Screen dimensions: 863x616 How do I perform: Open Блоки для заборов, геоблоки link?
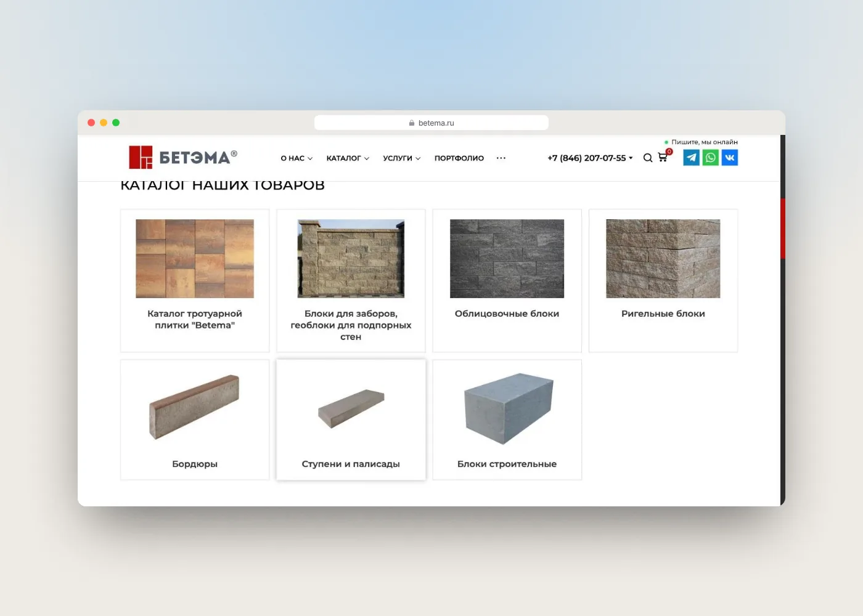pyautogui.click(x=351, y=325)
